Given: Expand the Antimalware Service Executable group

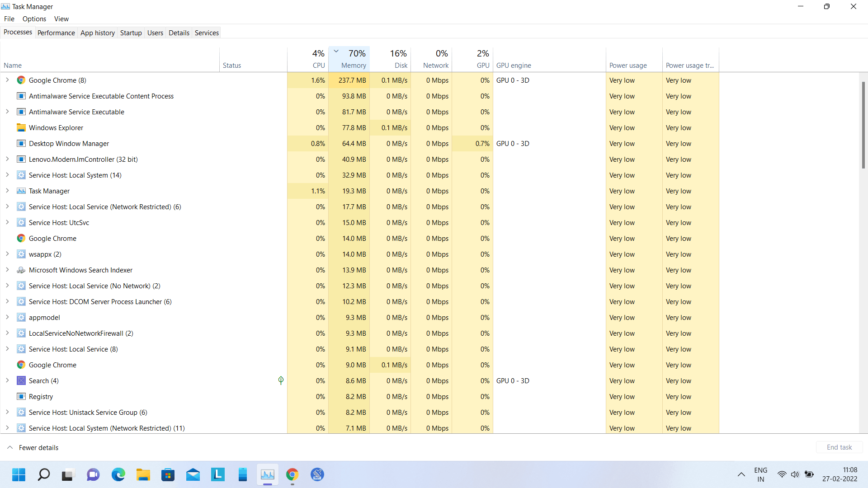Looking at the screenshot, I should pos(7,112).
